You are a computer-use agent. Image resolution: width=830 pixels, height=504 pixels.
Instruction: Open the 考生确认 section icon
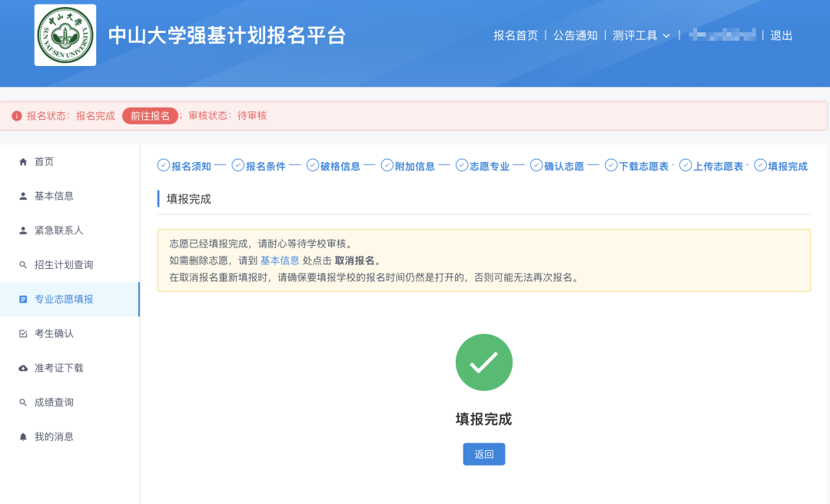(24, 333)
